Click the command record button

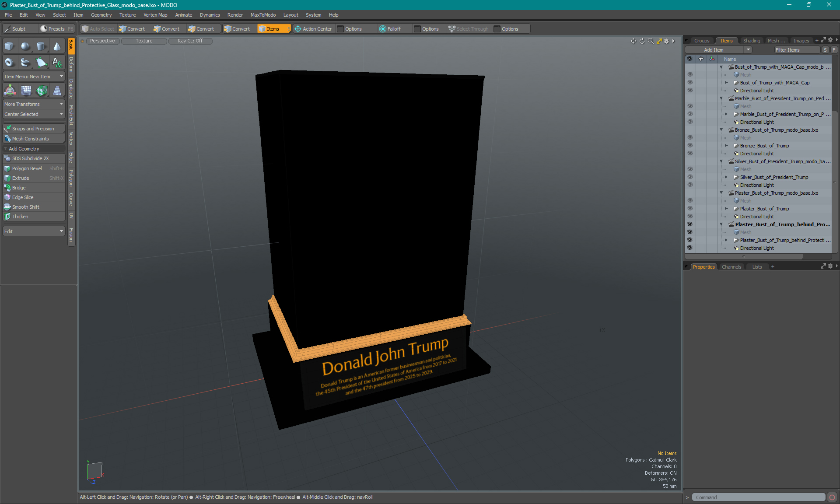[x=832, y=497]
